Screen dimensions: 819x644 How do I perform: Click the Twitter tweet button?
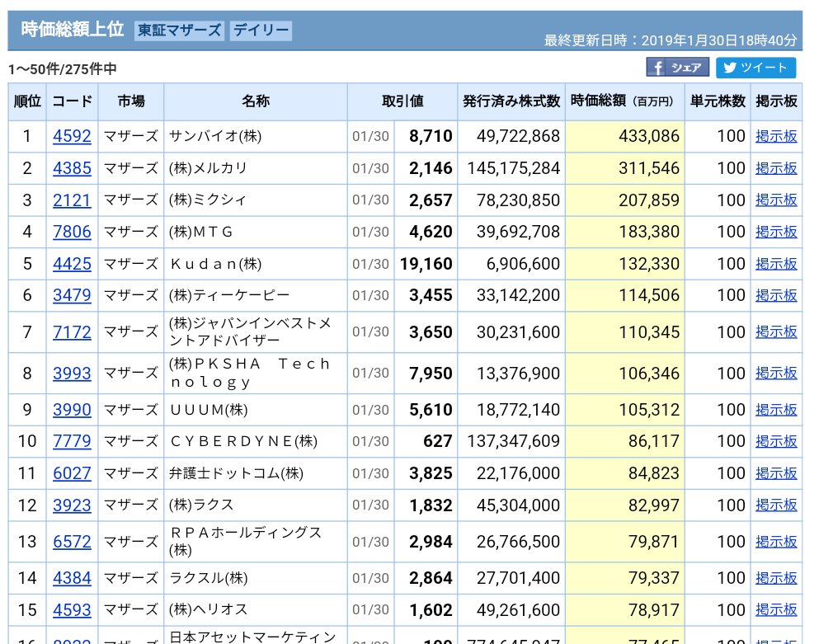pyautogui.click(x=755, y=68)
